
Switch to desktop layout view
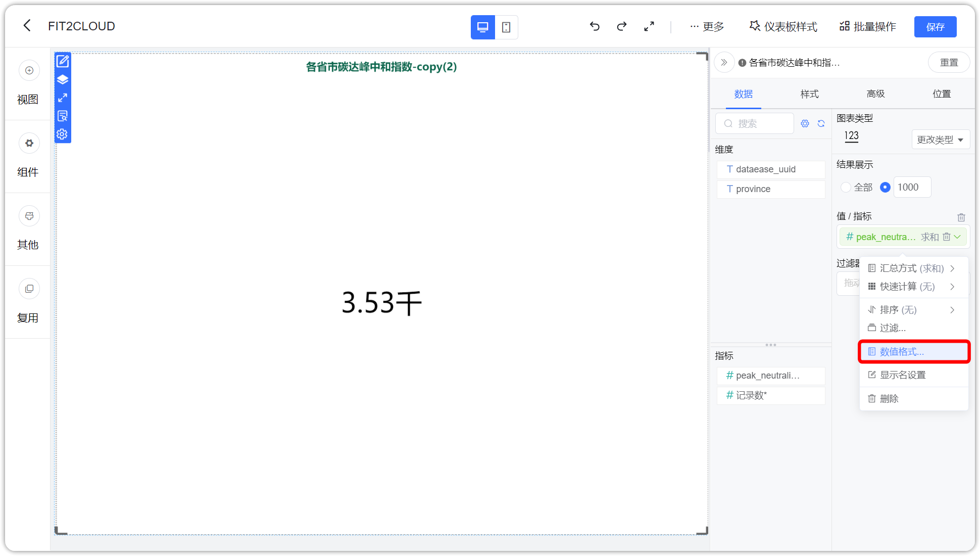(482, 27)
